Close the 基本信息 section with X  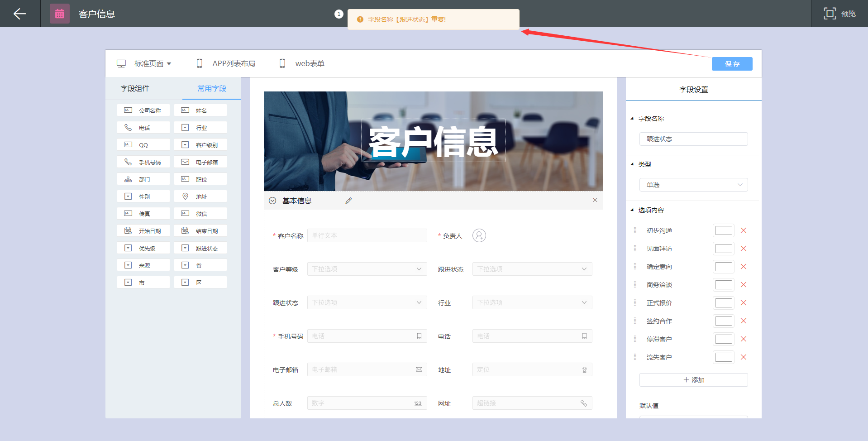(x=595, y=200)
